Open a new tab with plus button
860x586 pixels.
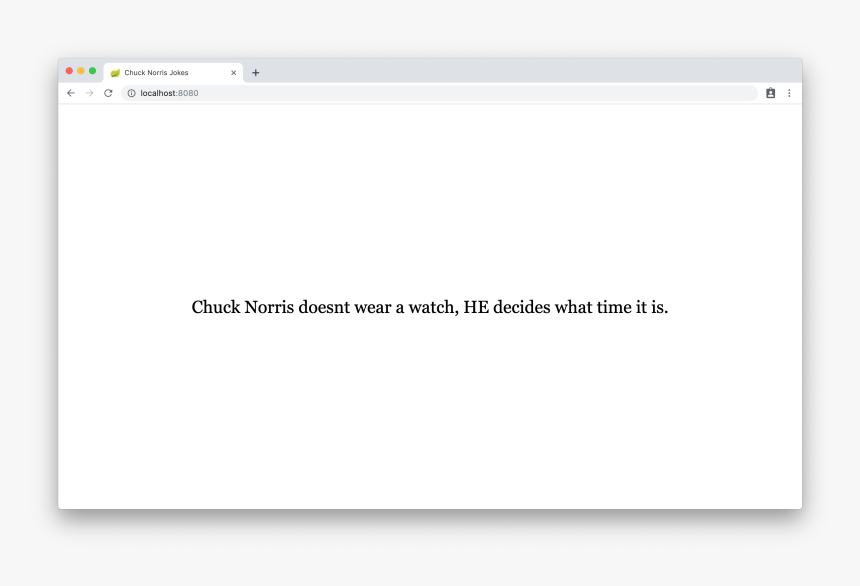point(255,73)
